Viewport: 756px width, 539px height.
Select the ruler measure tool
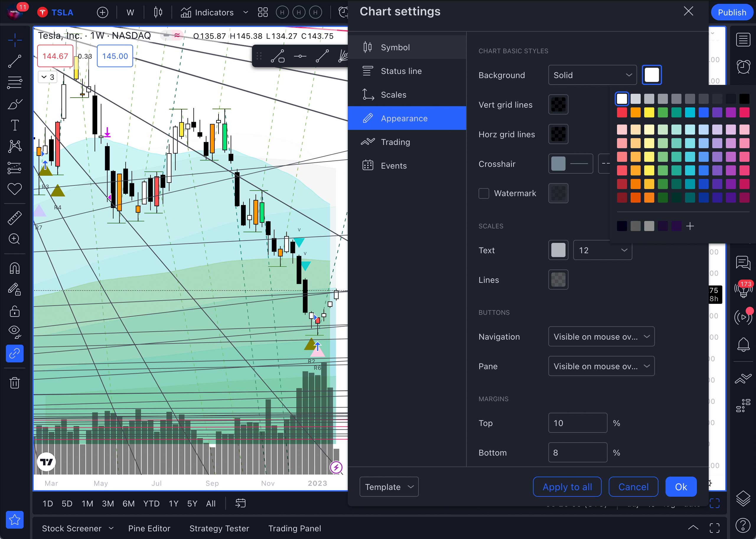(x=14, y=218)
